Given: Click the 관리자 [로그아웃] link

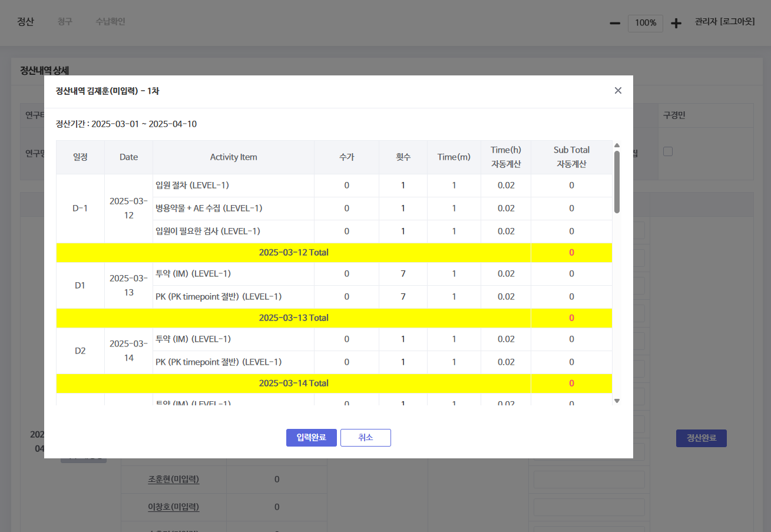Looking at the screenshot, I should (724, 22).
